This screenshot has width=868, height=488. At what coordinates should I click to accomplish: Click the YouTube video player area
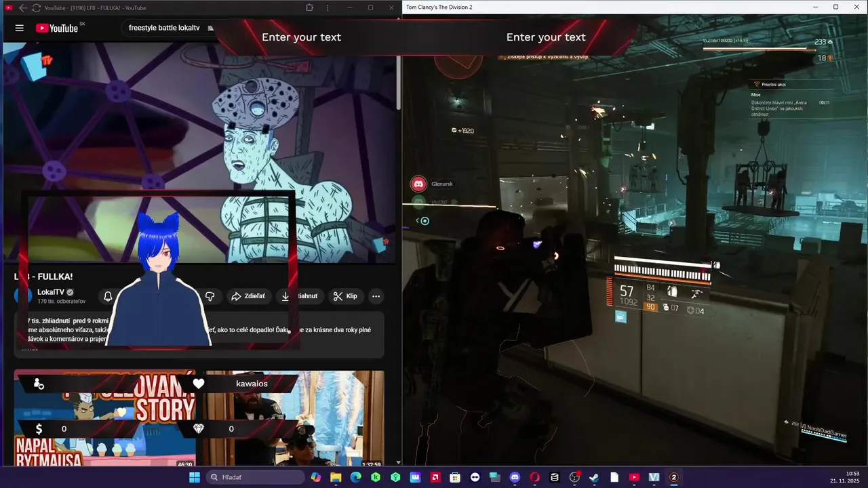pyautogui.click(x=199, y=152)
